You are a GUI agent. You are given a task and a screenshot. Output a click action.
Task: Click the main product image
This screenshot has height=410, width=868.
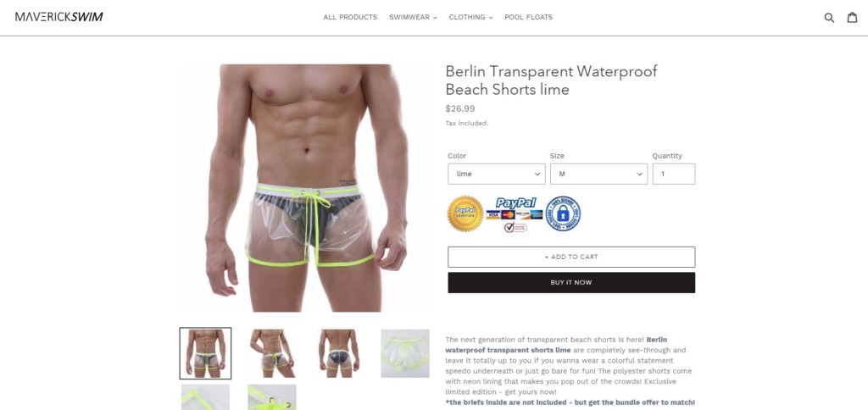305,188
